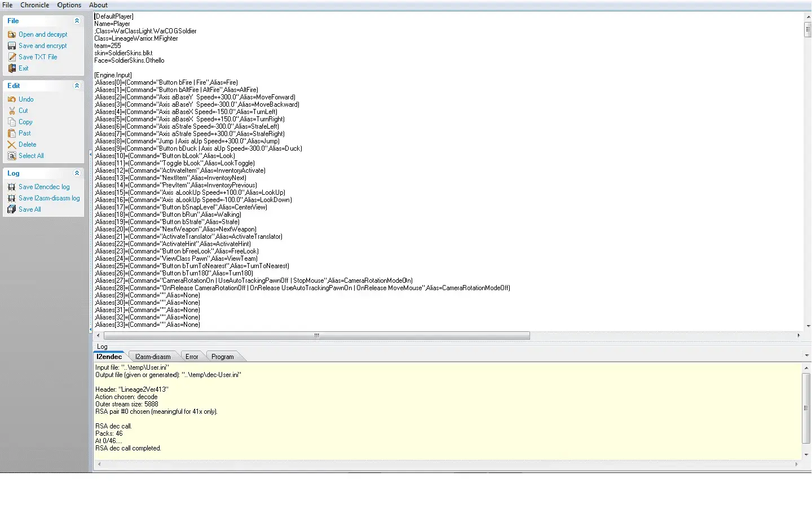
Task: Click the log pane scroll-down arrow
Action: click(x=807, y=454)
